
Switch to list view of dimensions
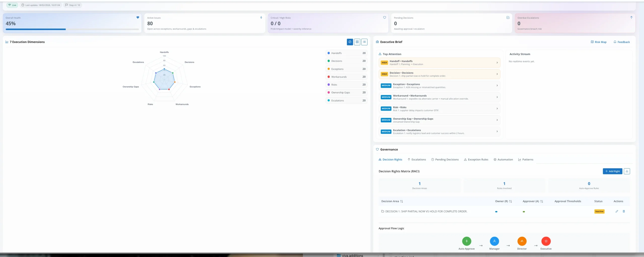pyautogui.click(x=364, y=42)
